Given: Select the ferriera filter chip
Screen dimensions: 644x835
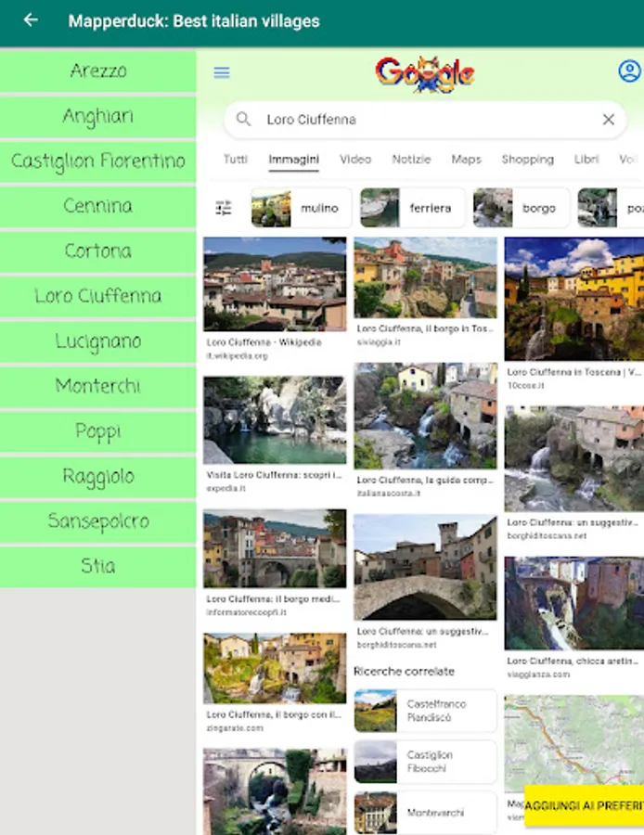Looking at the screenshot, I should coord(412,208).
